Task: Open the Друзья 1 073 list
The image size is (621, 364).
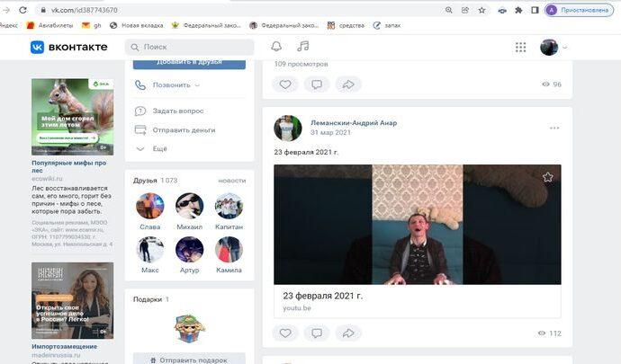Action: pos(155,181)
